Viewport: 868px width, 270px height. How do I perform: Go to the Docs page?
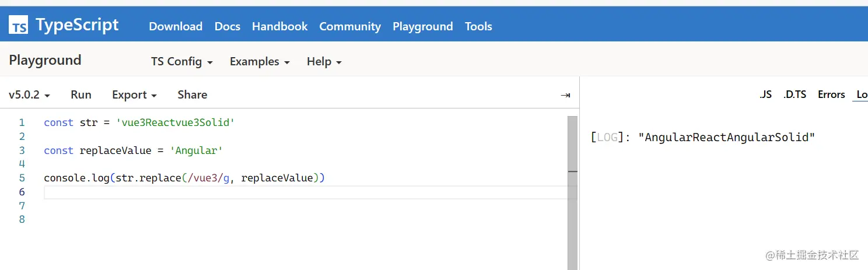[228, 26]
